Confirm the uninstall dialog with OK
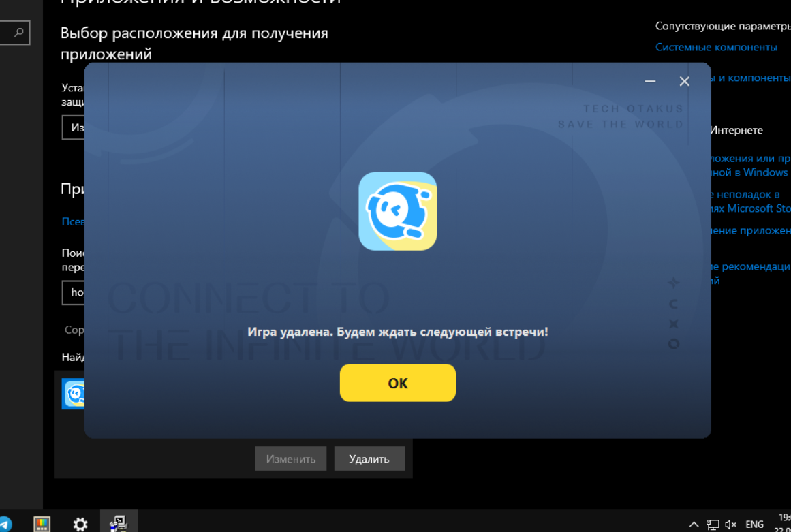Screen dimensions: 791x532 [397, 383]
